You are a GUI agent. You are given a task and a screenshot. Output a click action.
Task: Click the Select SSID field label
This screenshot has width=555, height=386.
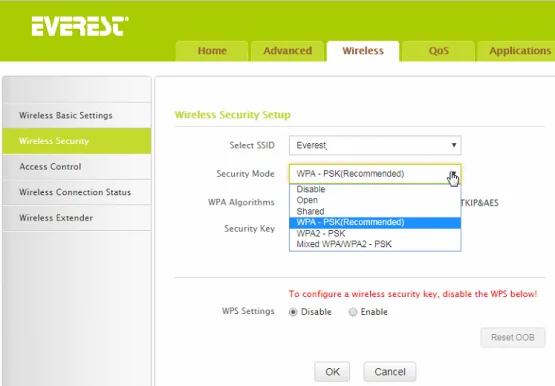252,145
